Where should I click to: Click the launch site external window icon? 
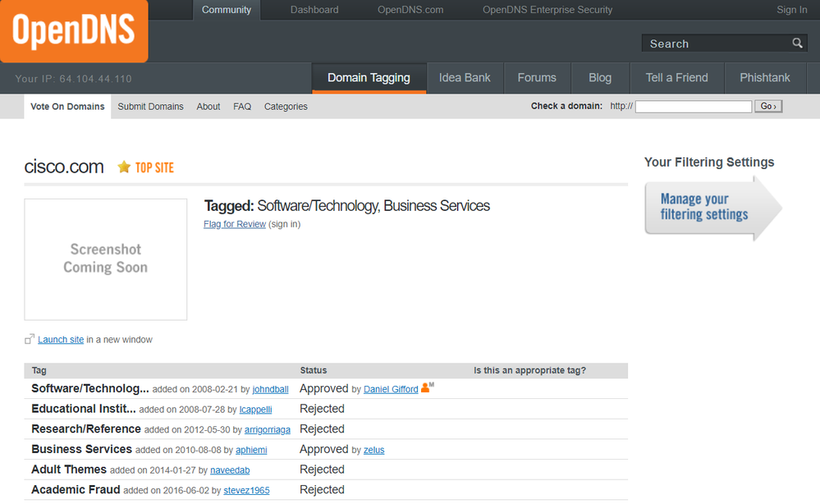click(x=30, y=339)
